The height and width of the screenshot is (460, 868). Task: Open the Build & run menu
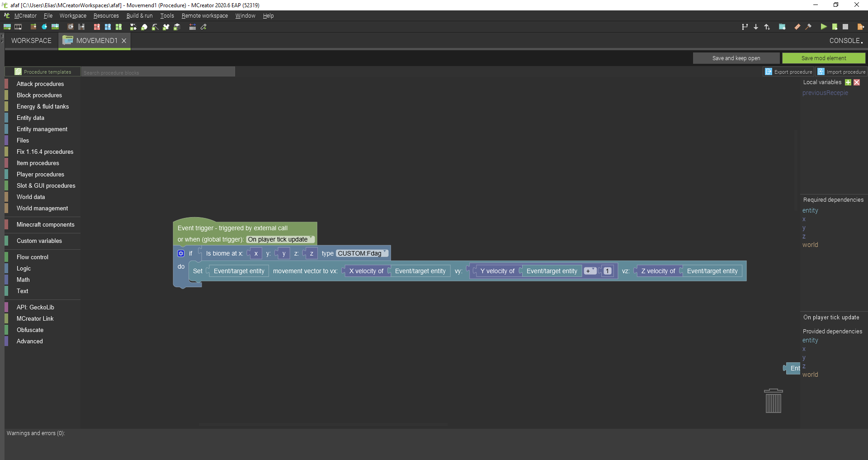click(139, 16)
